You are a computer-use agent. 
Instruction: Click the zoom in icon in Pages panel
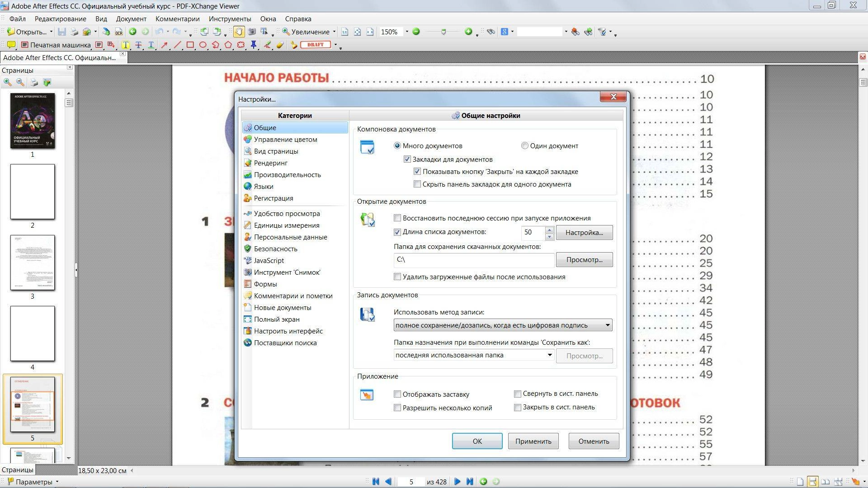[8, 82]
